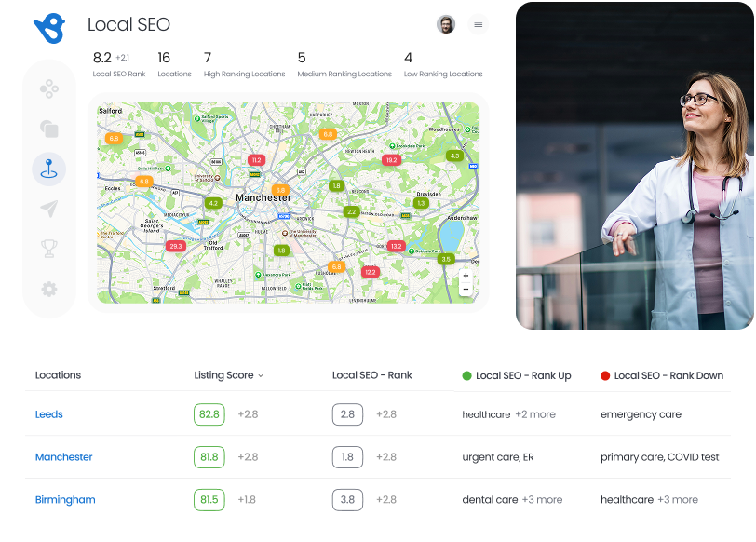Viewport: 756px width, 542px height.
Task: Click the 7 High Ranking Locations stat
Action: coord(245,64)
